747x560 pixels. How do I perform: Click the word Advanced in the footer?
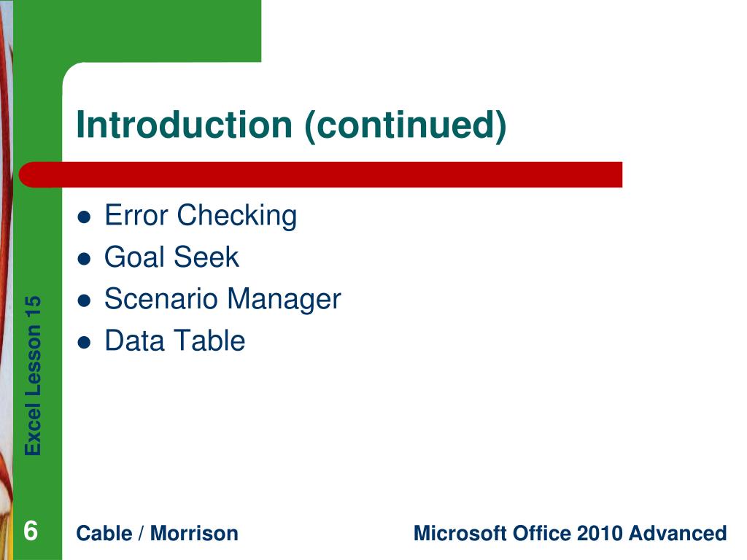tap(678, 533)
